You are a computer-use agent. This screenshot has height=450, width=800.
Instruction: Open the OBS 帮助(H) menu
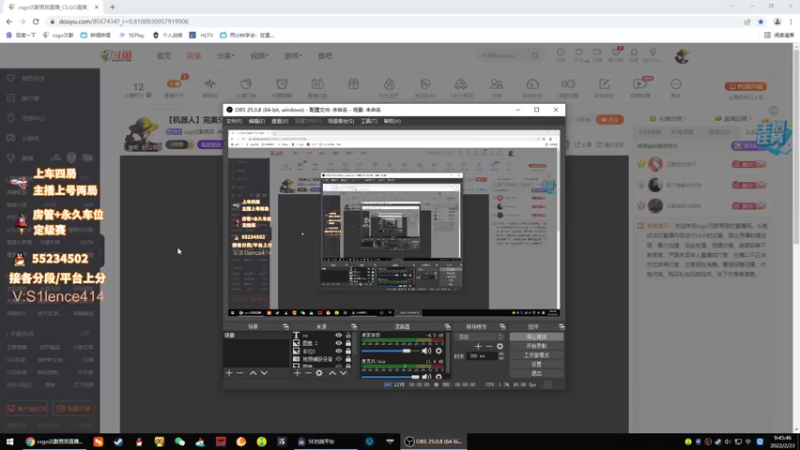[392, 121]
